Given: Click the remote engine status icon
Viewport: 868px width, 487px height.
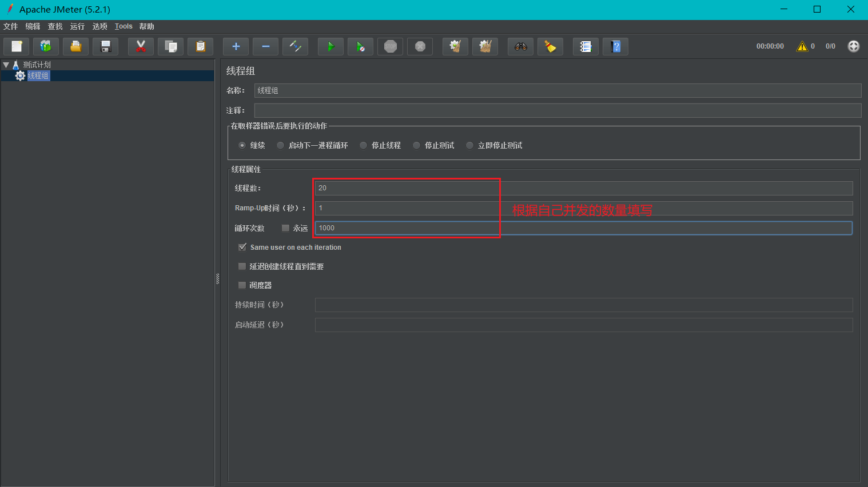Looking at the screenshot, I should coord(853,46).
